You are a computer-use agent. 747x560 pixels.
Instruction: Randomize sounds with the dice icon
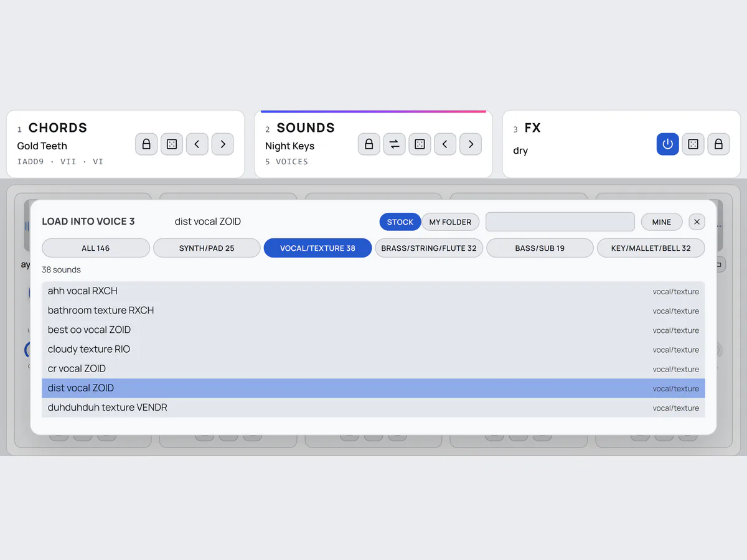pos(420,144)
